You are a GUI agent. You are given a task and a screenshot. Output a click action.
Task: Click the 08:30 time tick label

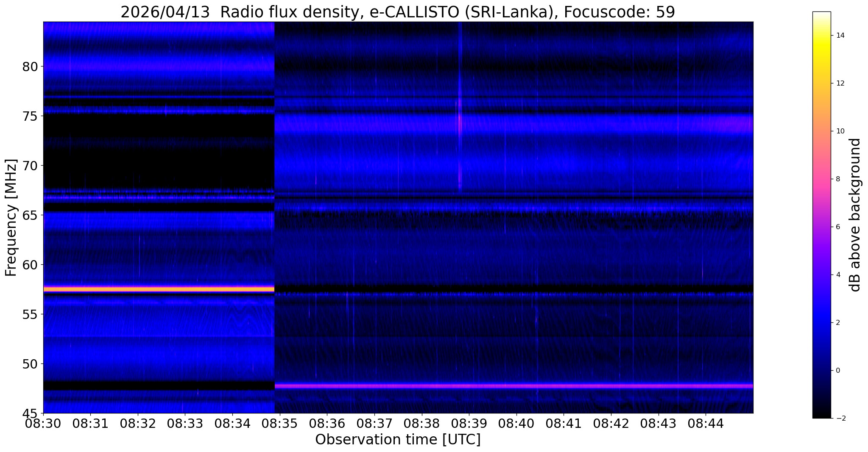coord(43,423)
